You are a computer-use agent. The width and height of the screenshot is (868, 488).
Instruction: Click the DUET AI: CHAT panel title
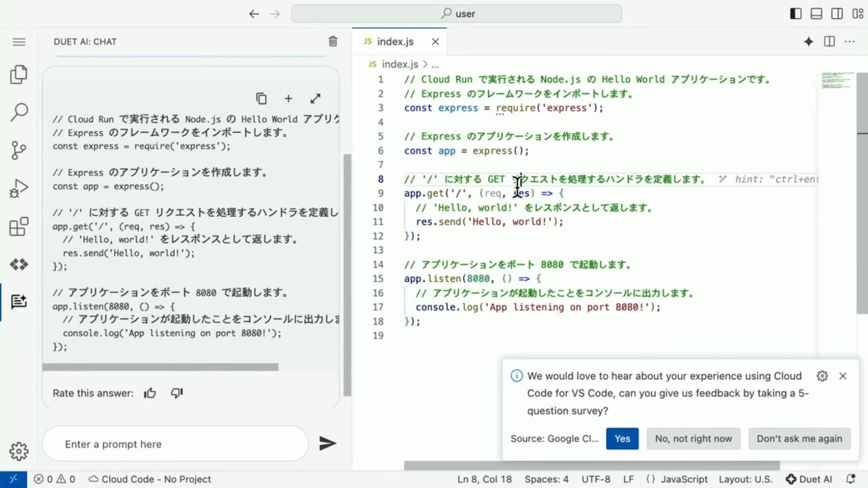[x=85, y=42]
